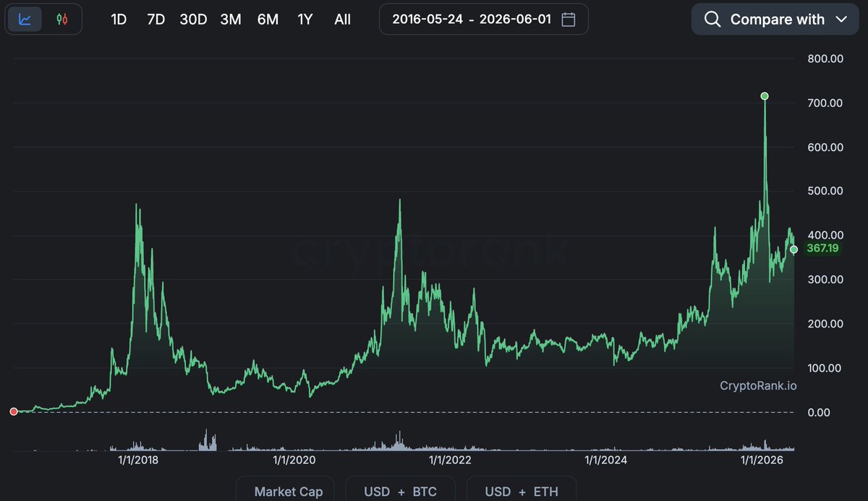Screen dimensions: 868x501
Task: Click the green 367.19 price label
Action: pos(822,249)
